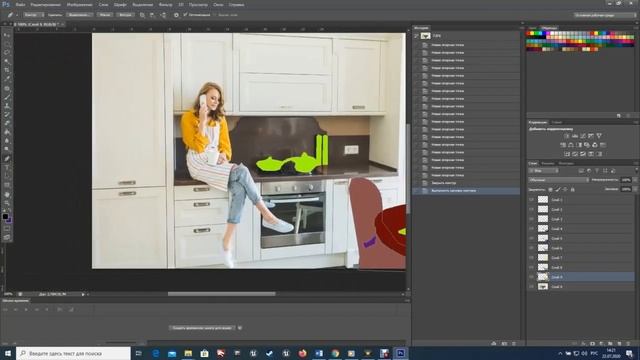Hide layer Слой 4
640x360 pixels.
tap(531, 229)
